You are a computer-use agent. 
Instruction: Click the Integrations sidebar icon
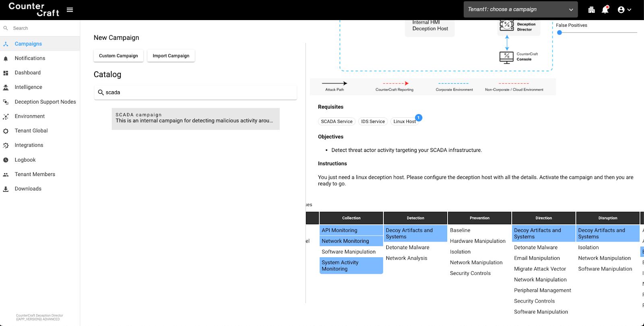click(6, 146)
